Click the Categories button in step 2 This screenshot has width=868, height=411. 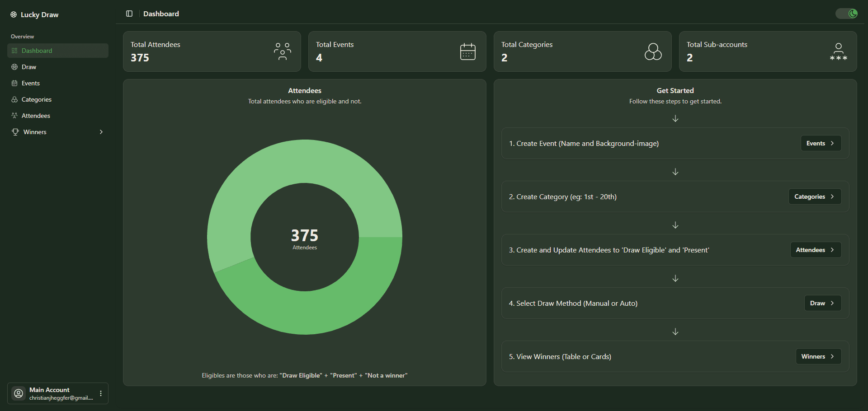coord(815,196)
